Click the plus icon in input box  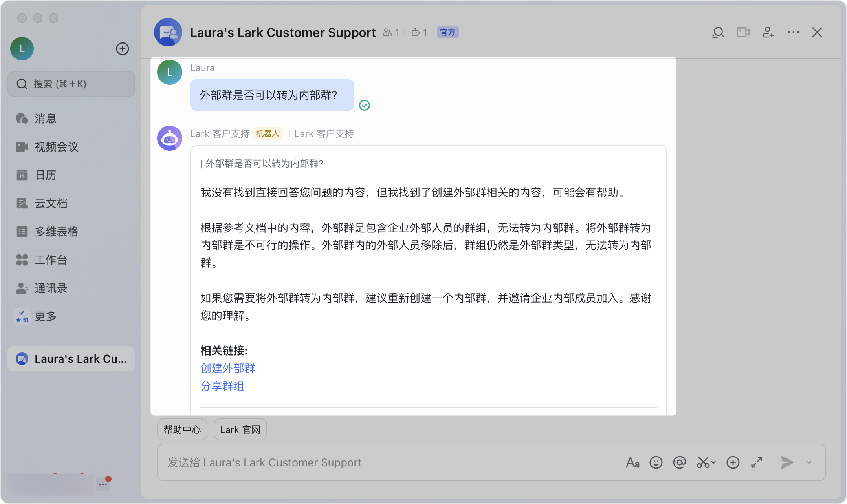click(x=733, y=462)
